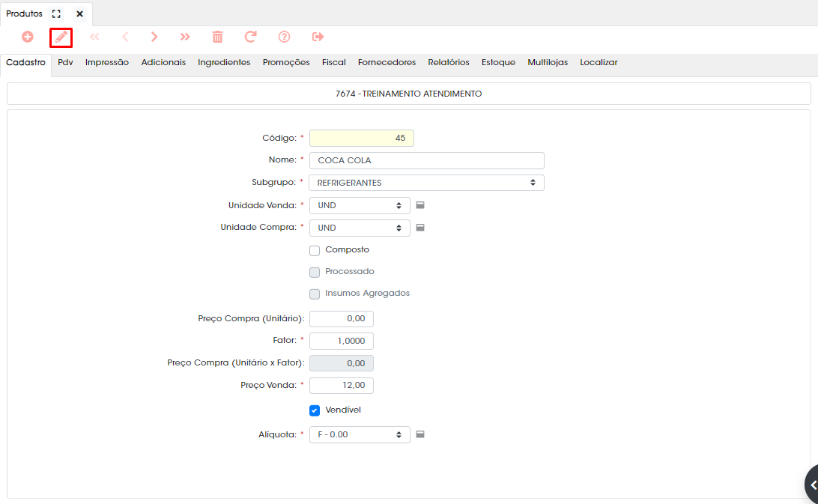Switch to the Cadastro tab
The height and width of the screenshot is (504, 818).
coord(25,63)
